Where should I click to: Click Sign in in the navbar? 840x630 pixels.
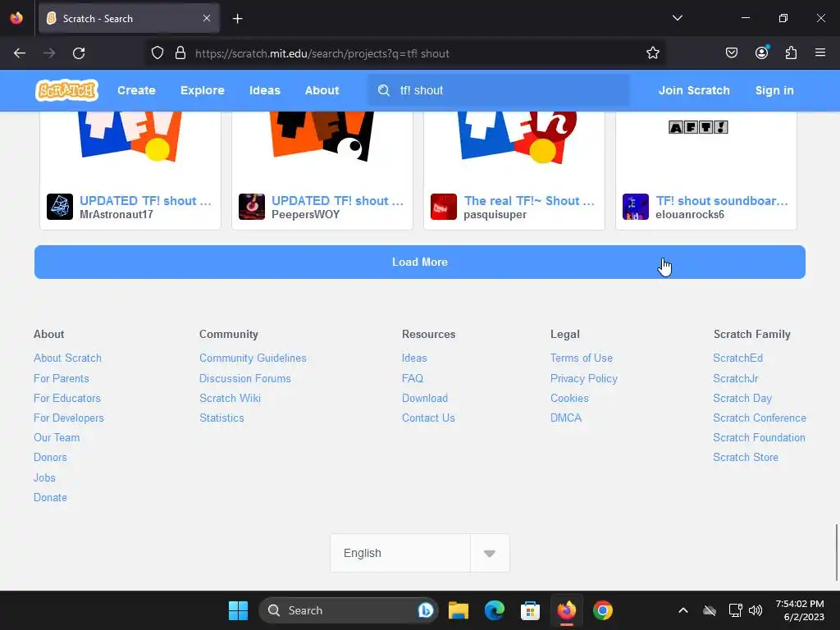(774, 90)
